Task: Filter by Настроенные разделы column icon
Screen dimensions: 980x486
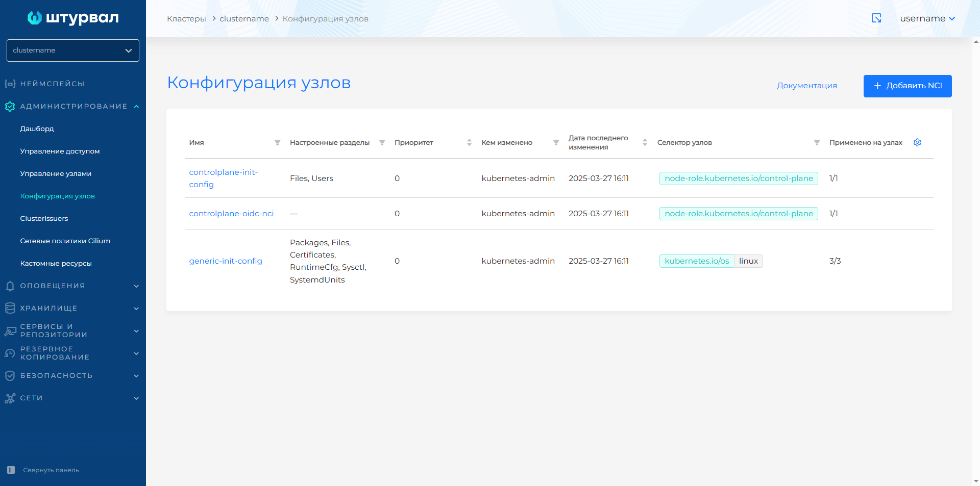Action: (382, 143)
